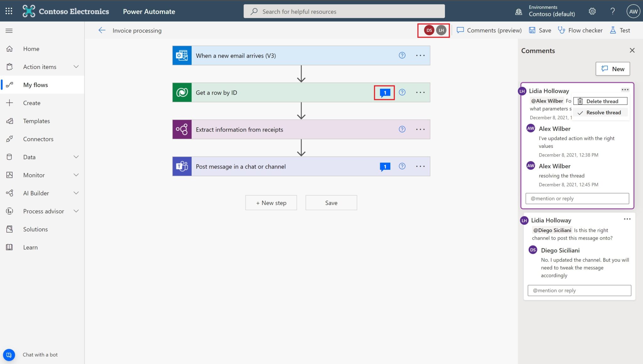The width and height of the screenshot is (643, 364).
Task: Open the comment badge on Get a row by ID
Action: point(385,92)
